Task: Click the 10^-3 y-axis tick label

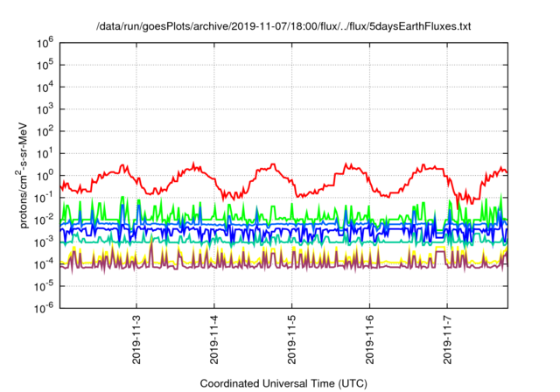Action: pyautogui.click(x=45, y=242)
